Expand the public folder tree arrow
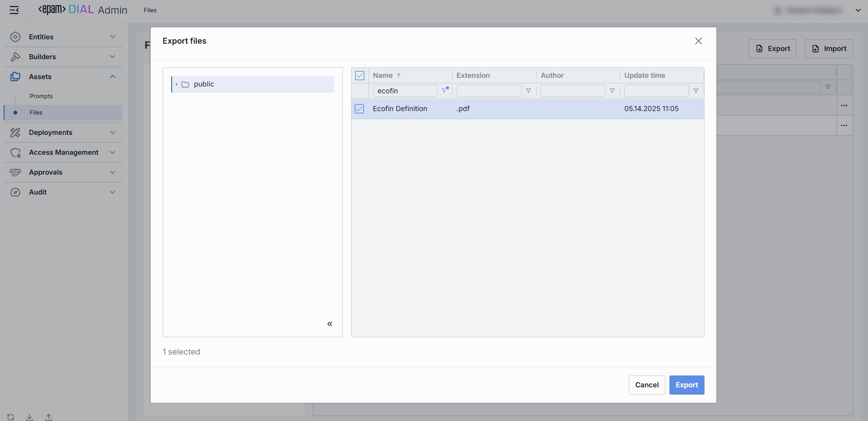 point(176,85)
